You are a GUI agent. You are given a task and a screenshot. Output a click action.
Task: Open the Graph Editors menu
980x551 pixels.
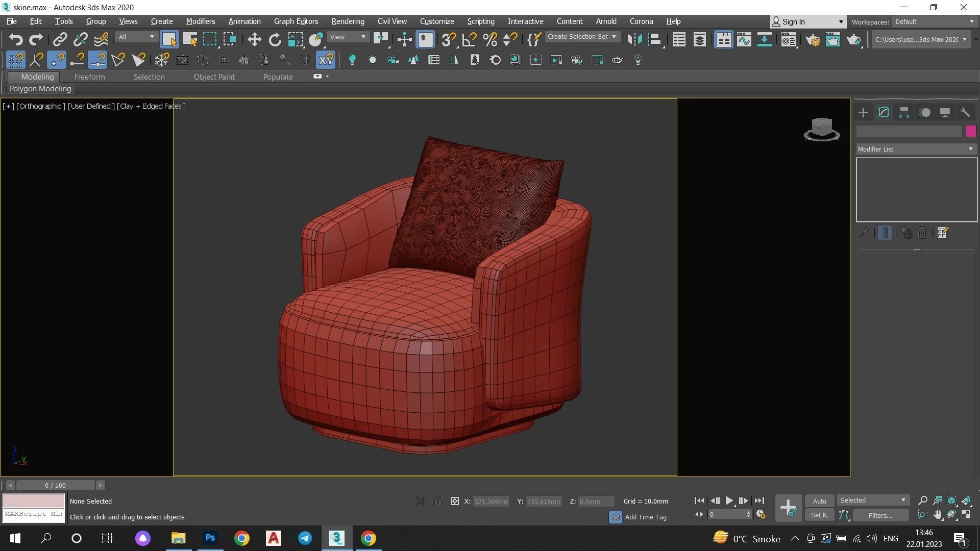pos(296,21)
